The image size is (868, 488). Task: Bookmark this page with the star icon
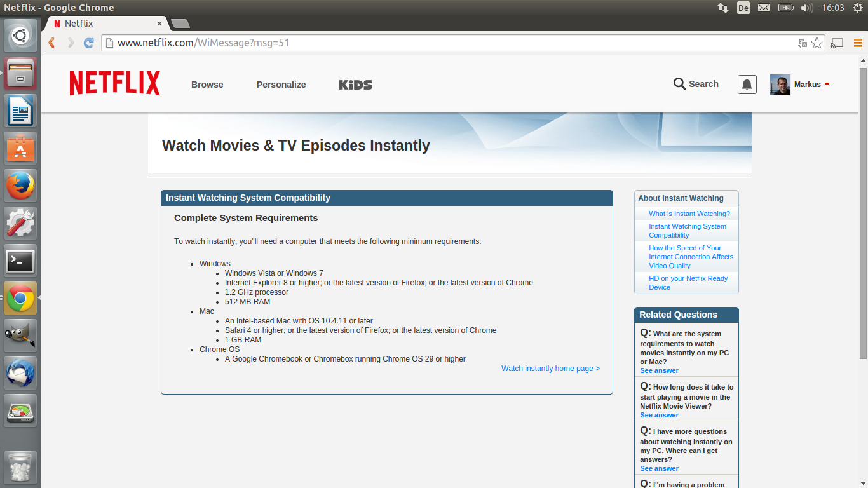tap(817, 43)
